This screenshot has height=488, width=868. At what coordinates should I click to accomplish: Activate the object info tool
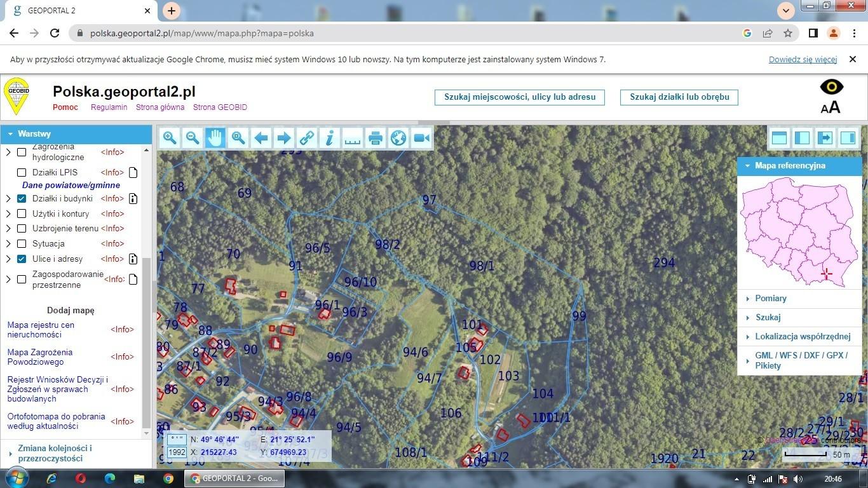(x=330, y=138)
